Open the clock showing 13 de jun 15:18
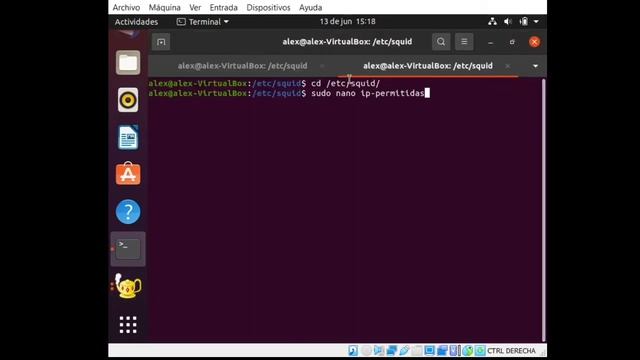Viewport: 640px width, 360px height. point(347,21)
